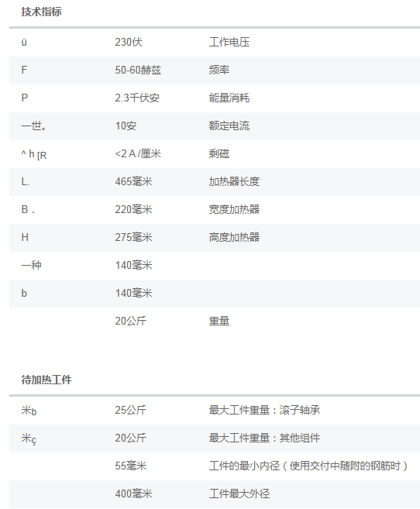This screenshot has height=509, width=420.
Task: Select the 2.3千伏安 value
Action: pyautogui.click(x=137, y=98)
